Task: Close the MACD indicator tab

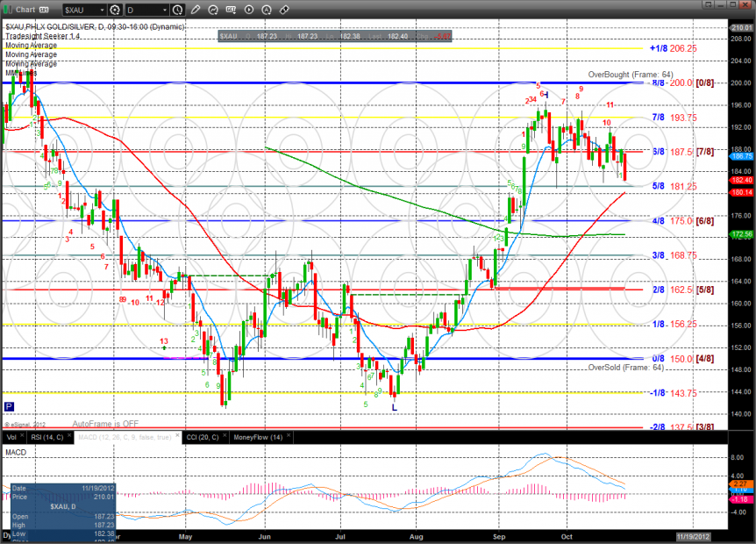Action: [x=175, y=436]
